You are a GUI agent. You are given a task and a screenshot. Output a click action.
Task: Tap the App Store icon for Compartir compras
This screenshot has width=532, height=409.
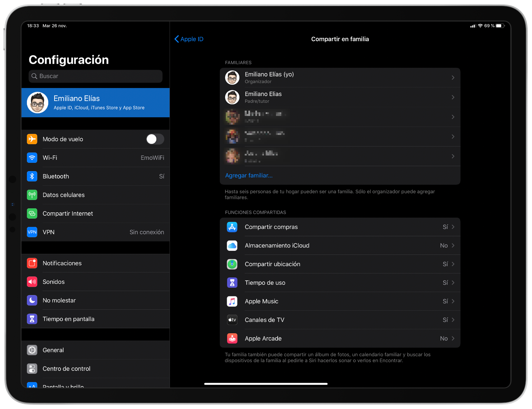pyautogui.click(x=232, y=227)
